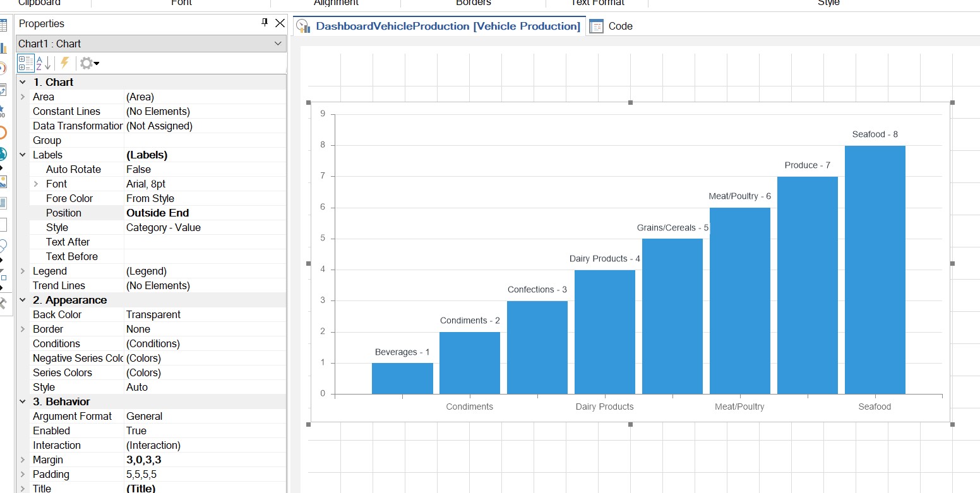Expand the Area property
Image resolution: width=980 pixels, height=493 pixels.
click(23, 97)
